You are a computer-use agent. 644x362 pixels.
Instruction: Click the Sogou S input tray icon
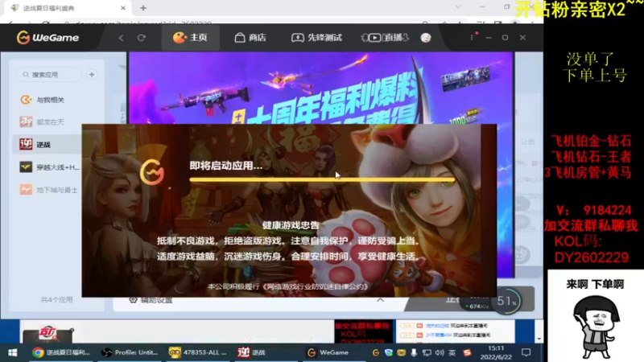click(467, 352)
